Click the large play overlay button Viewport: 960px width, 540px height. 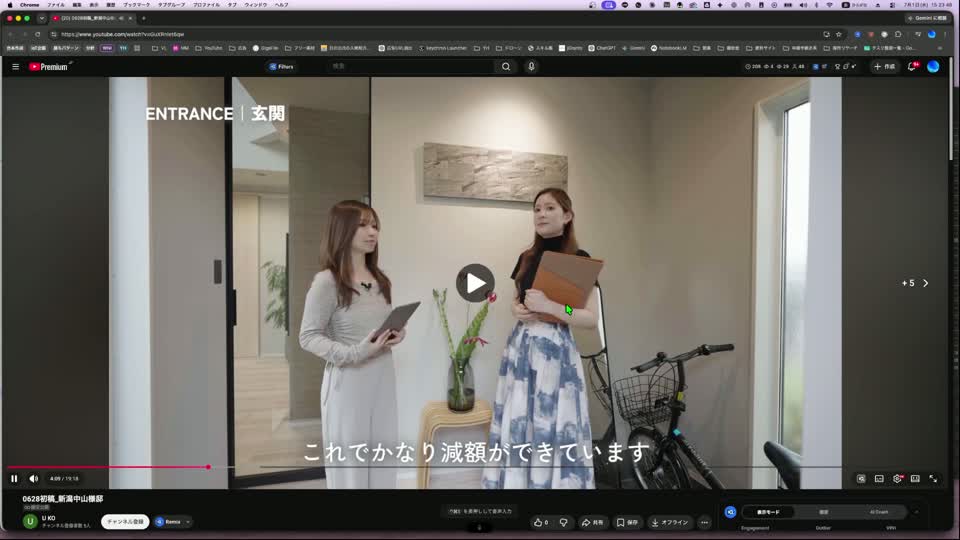[475, 283]
